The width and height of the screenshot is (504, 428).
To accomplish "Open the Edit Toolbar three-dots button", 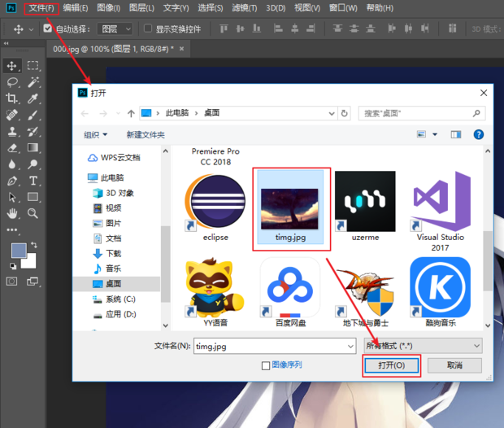I will pos(12,229).
